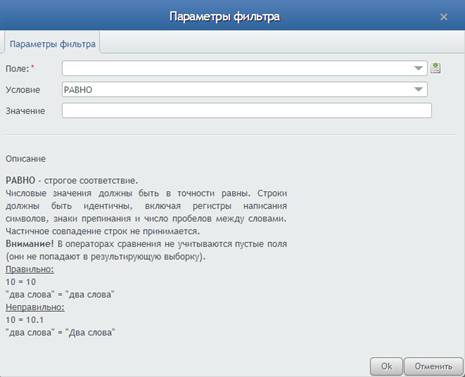
Task: Click the Значение label
Action: tap(25, 111)
